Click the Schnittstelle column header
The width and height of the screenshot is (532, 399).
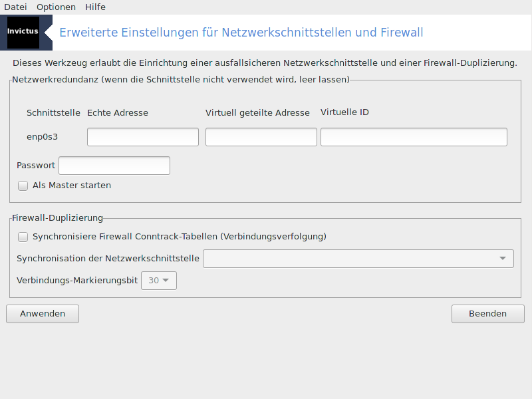point(53,113)
